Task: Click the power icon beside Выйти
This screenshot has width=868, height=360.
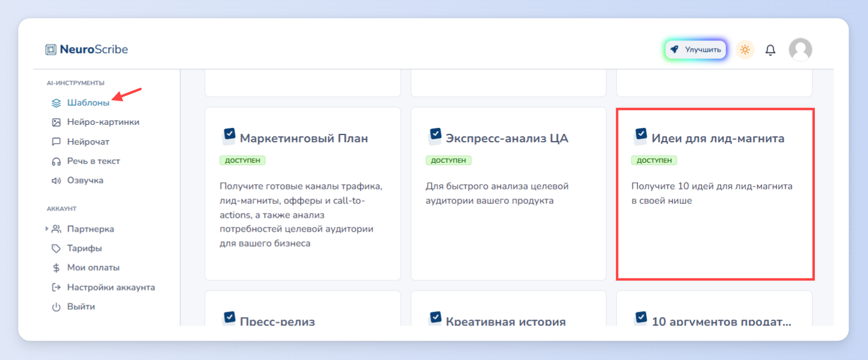Action: point(56,307)
